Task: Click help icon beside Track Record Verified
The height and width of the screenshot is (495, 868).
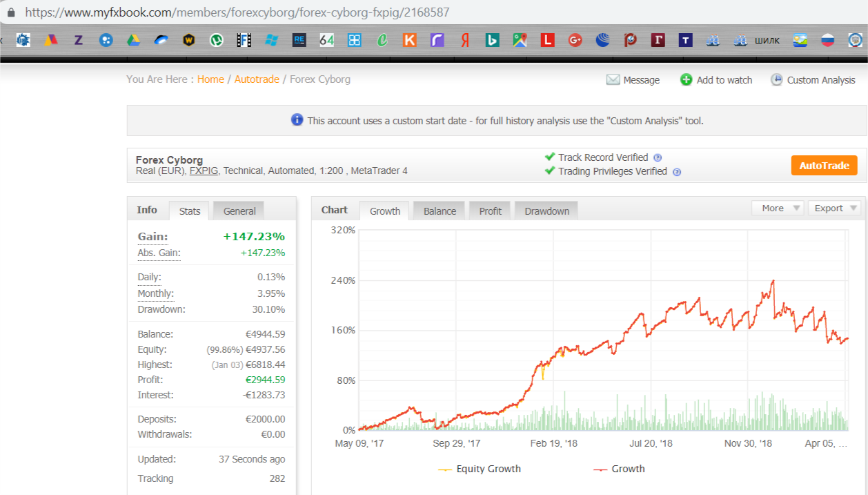Action: [x=658, y=157]
